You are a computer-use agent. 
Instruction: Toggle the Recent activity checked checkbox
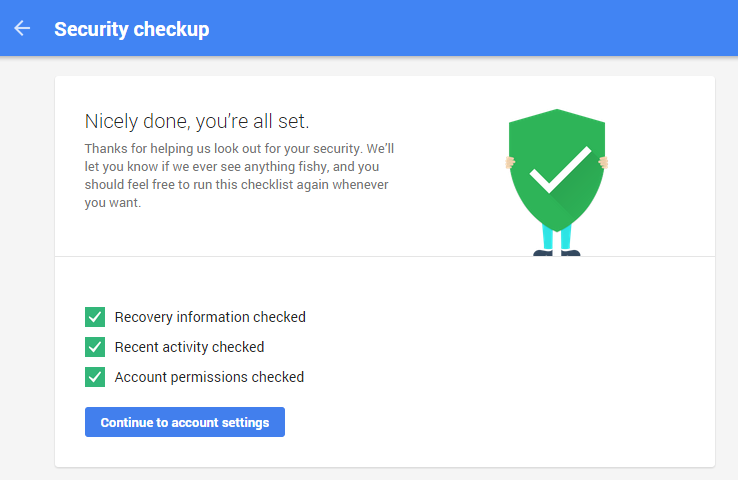click(95, 347)
